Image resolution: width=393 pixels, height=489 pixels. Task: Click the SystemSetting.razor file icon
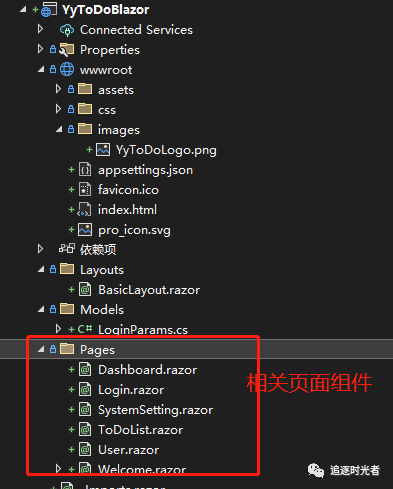point(85,409)
